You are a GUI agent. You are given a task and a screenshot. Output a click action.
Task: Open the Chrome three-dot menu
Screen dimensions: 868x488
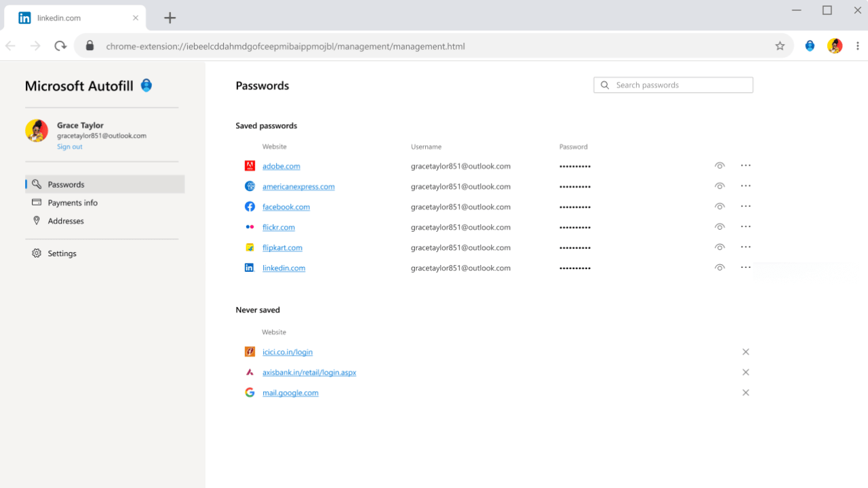(858, 46)
